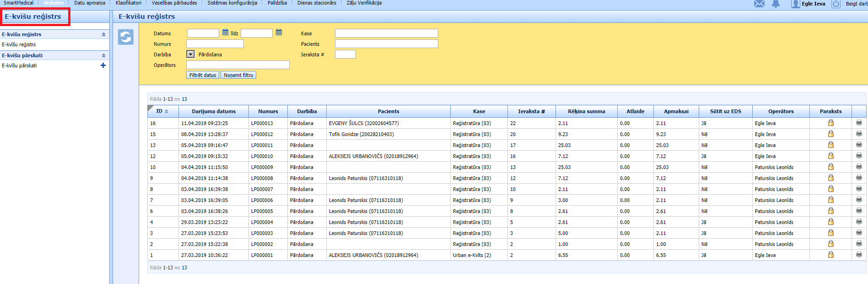This screenshot has height=284, width=868.
Task: Open the mail envelope icon in top bar
Action: [x=759, y=4]
